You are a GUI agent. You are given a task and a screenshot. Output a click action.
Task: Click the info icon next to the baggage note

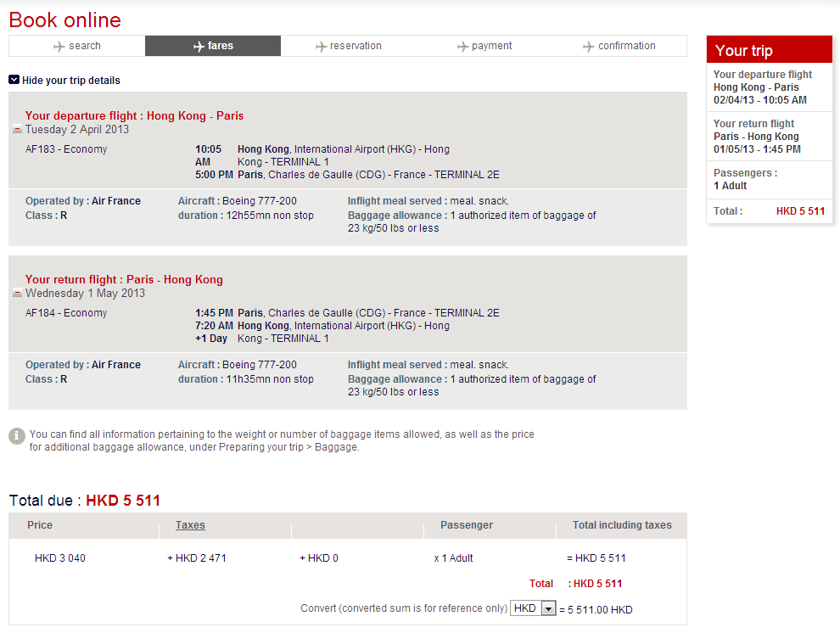coord(17,436)
